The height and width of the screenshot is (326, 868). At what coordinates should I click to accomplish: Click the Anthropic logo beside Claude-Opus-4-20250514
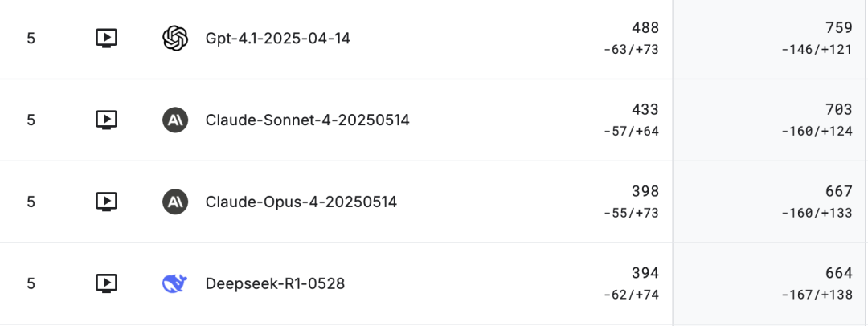pyautogui.click(x=175, y=202)
